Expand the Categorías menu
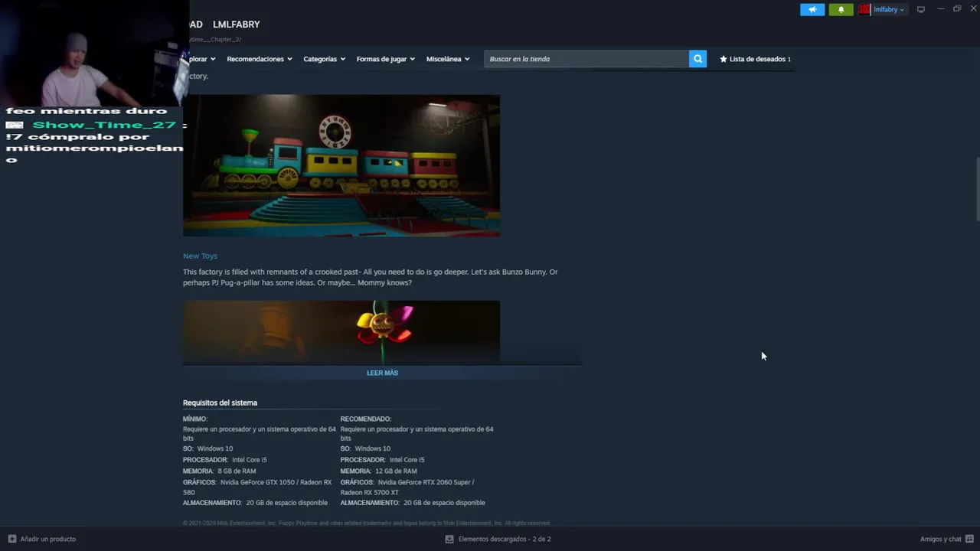Viewport: 980px width, 551px height. [324, 59]
